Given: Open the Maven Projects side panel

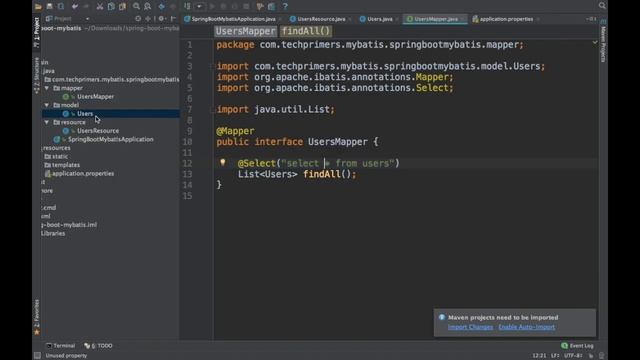Looking at the screenshot, I should pyautogui.click(x=603, y=41).
